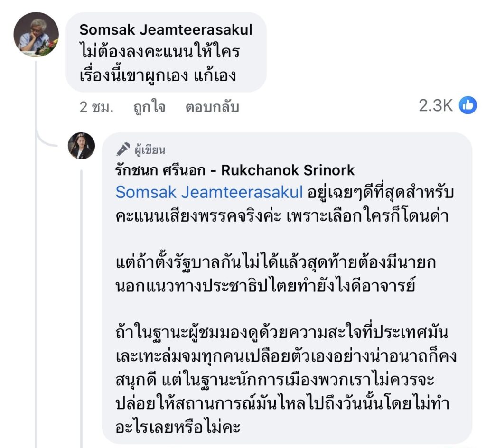Select the comment line "เรื่องนี้เขาผูกเอง แก้เอง"
The image size is (486, 448).
158,75
